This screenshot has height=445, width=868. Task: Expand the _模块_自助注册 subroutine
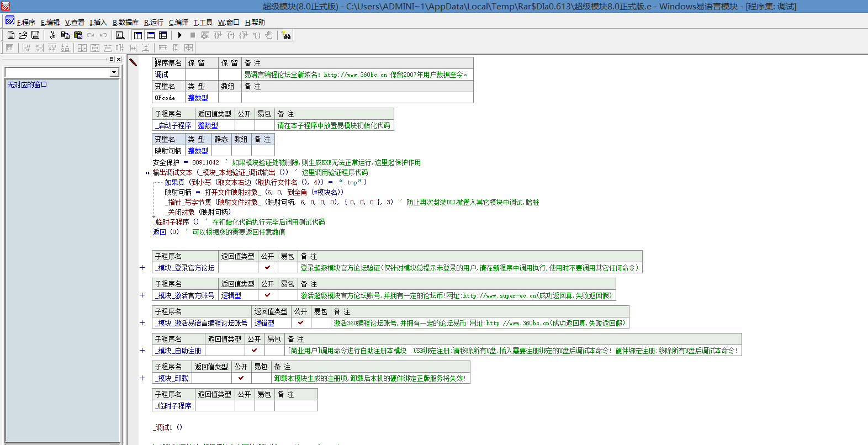(142, 351)
